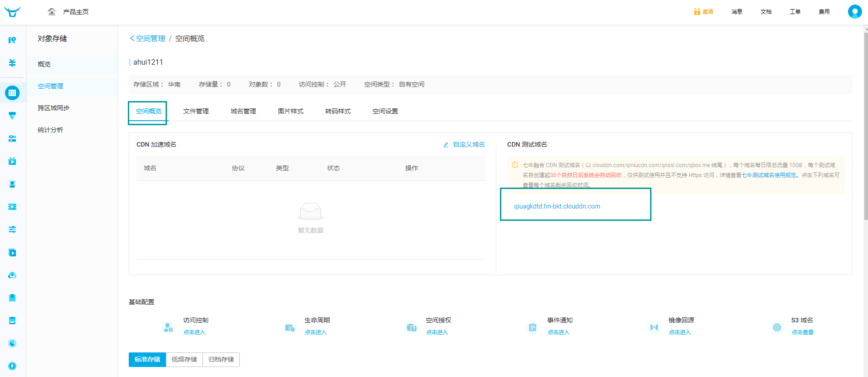Switch to 低频存储 storage type
Screen dimensions: 868x377
184,359
